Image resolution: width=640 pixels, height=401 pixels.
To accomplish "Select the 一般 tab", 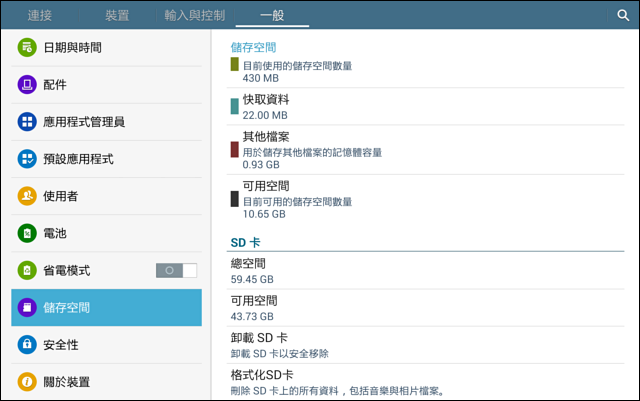I will [x=272, y=16].
